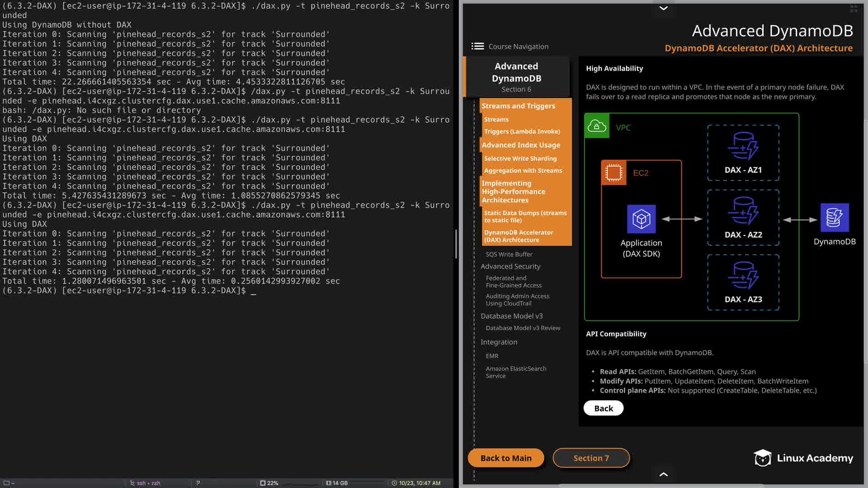Click the VPC cloud icon

click(596, 126)
